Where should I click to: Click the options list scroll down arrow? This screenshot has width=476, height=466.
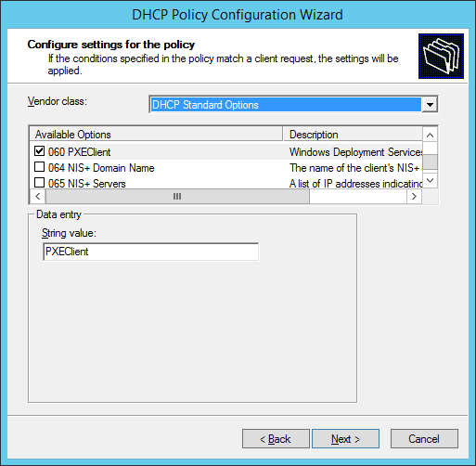430,180
